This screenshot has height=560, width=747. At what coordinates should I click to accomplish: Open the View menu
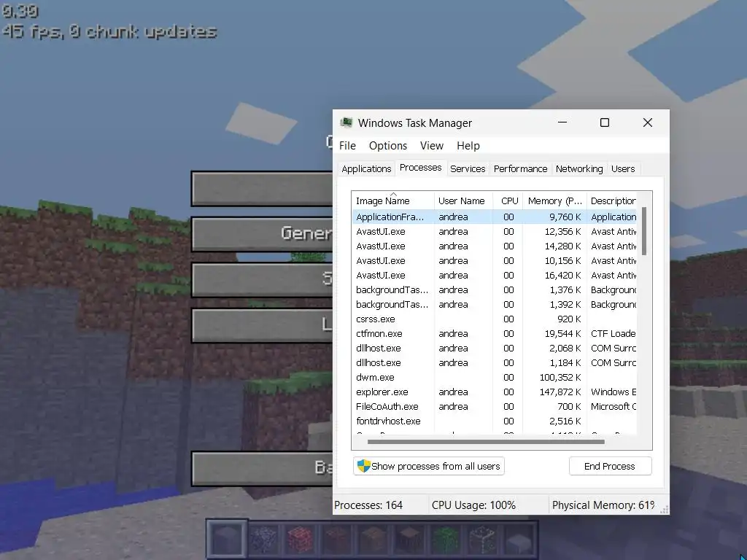pyautogui.click(x=432, y=146)
